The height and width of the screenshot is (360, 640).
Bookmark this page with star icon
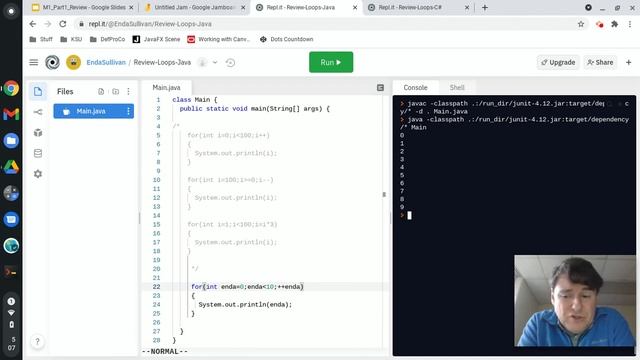click(581, 24)
